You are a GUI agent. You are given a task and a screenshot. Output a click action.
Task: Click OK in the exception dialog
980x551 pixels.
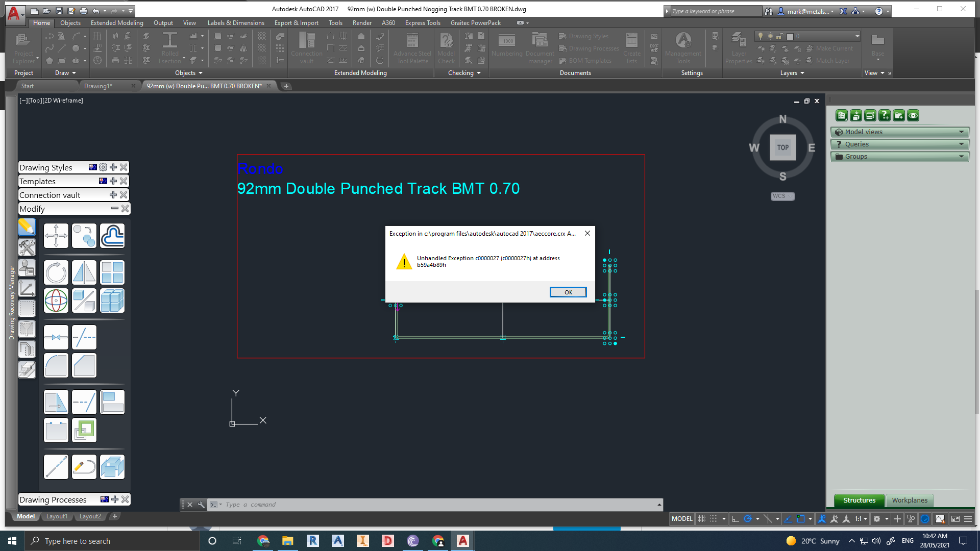coord(568,292)
